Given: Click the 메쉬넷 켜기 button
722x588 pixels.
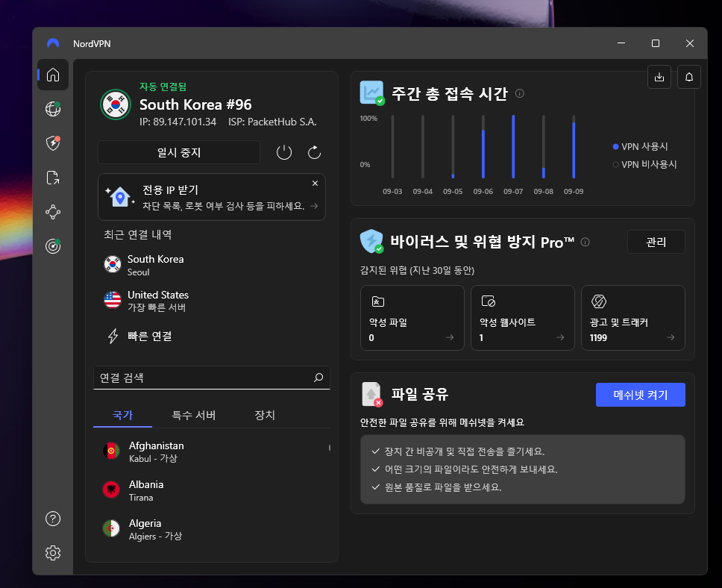Looking at the screenshot, I should point(641,395).
